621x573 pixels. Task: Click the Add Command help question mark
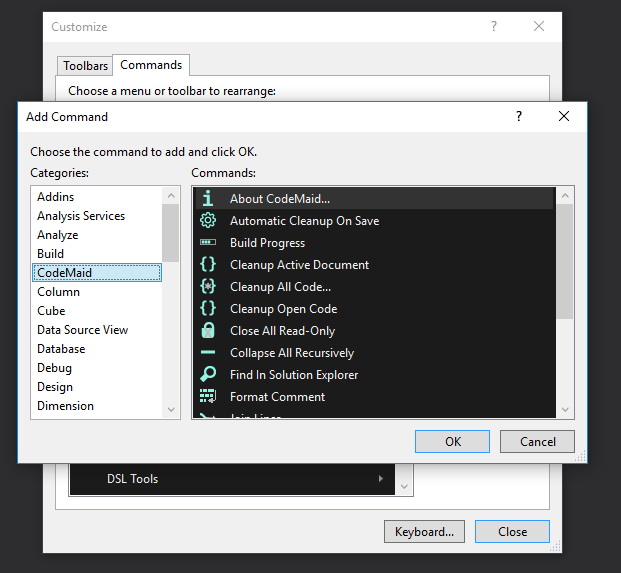pyautogui.click(x=519, y=116)
